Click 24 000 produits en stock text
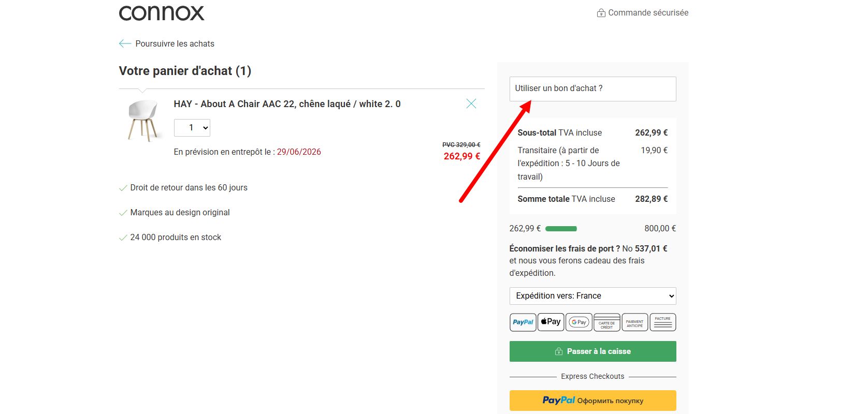Image resolution: width=868 pixels, height=414 pixels. point(176,238)
